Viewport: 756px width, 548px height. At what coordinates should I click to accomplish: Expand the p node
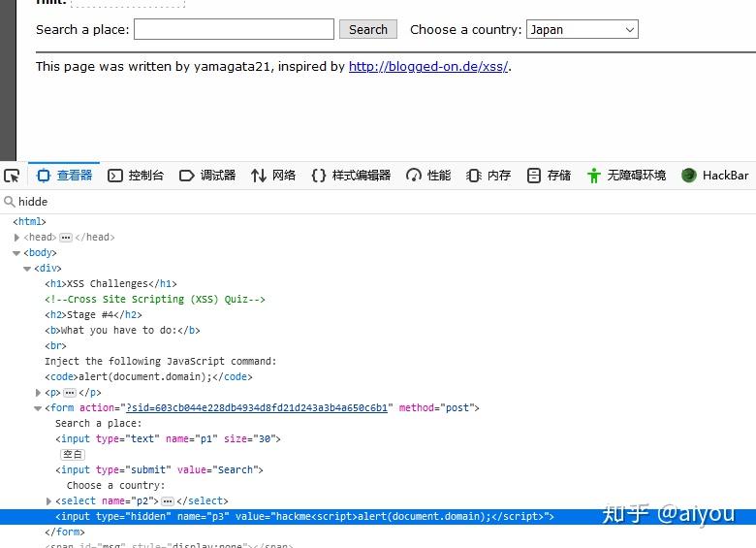pos(38,393)
